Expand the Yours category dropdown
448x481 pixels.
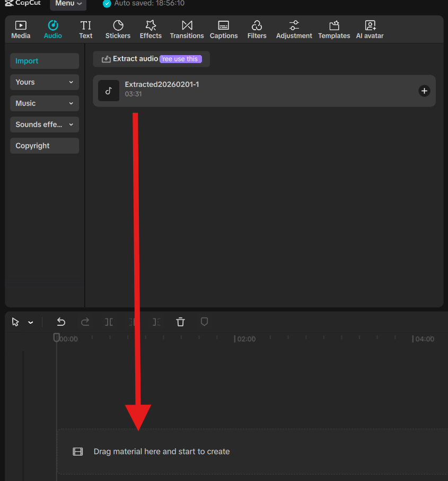[x=45, y=82]
